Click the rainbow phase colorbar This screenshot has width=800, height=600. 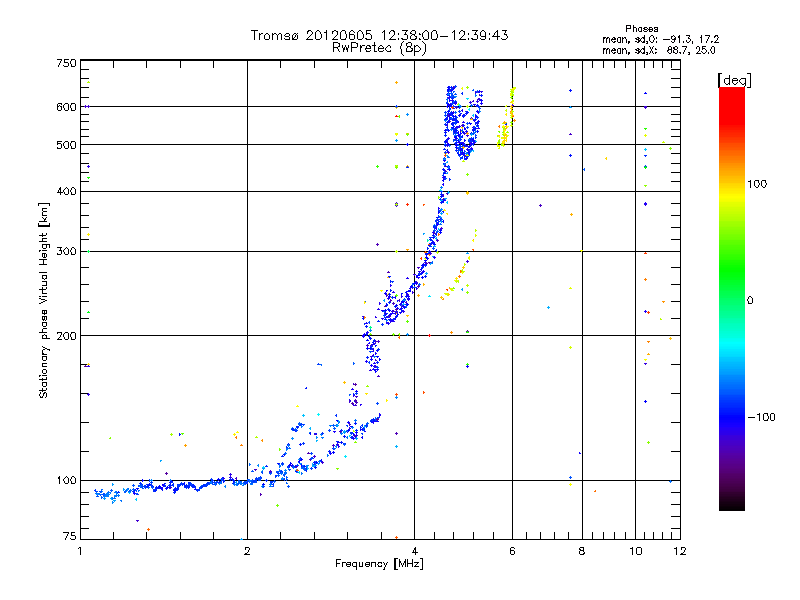[x=732, y=298]
